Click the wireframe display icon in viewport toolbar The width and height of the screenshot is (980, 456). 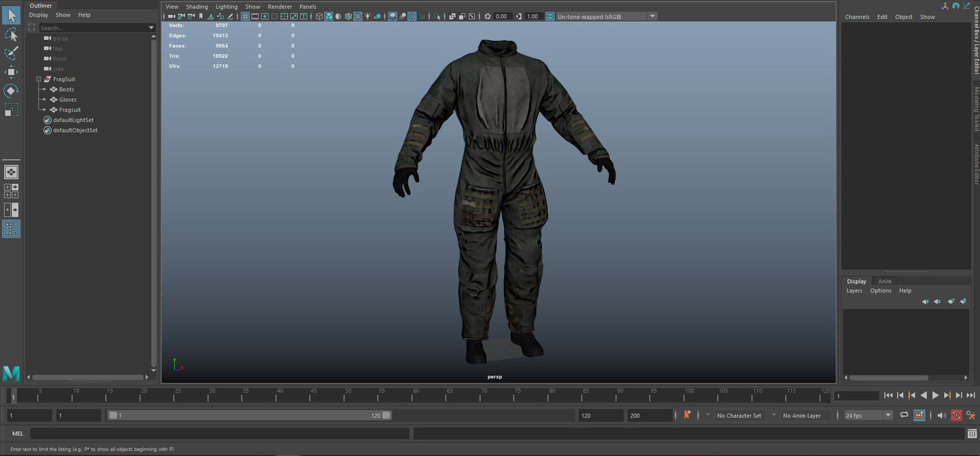[x=319, y=16]
